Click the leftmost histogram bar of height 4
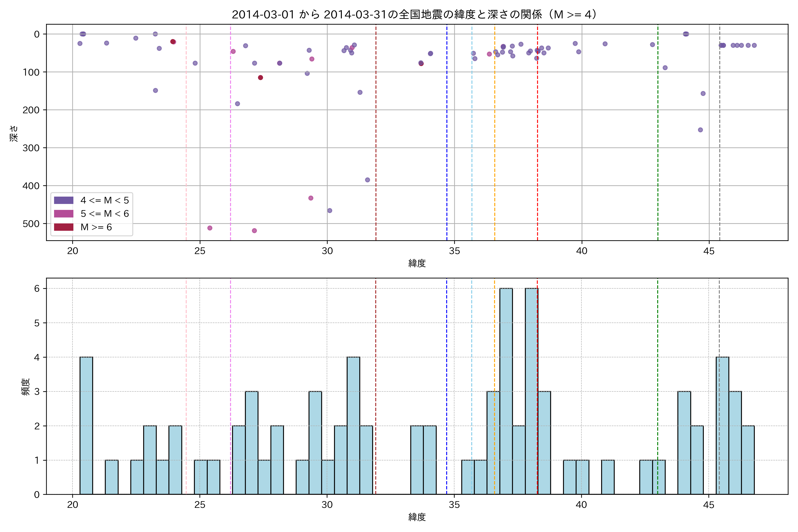The width and height of the screenshot is (798, 532). pos(86,425)
